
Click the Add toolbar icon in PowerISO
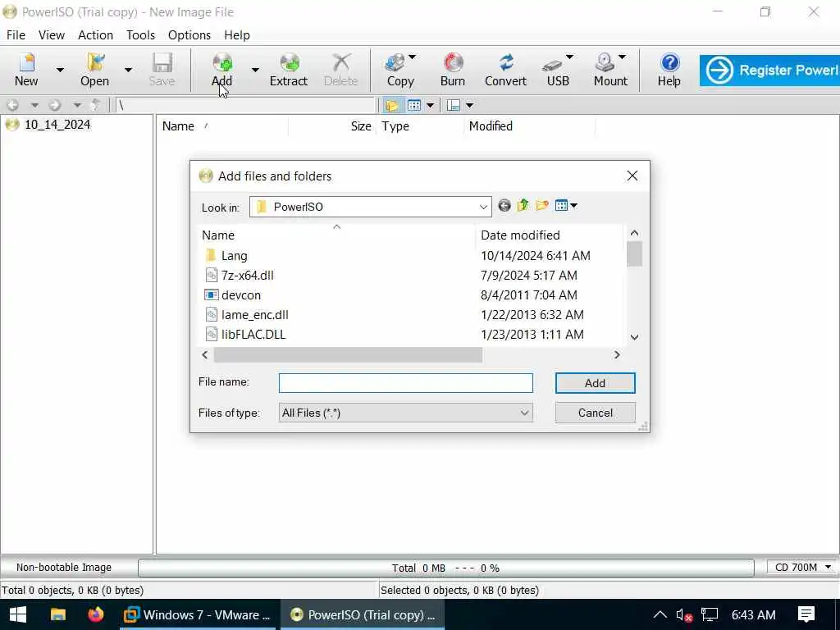click(221, 70)
